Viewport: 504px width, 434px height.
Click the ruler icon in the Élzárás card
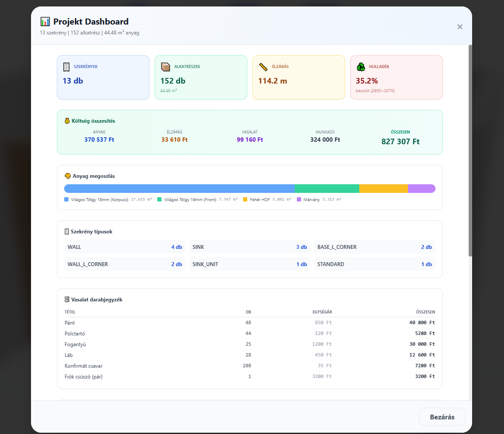click(263, 67)
